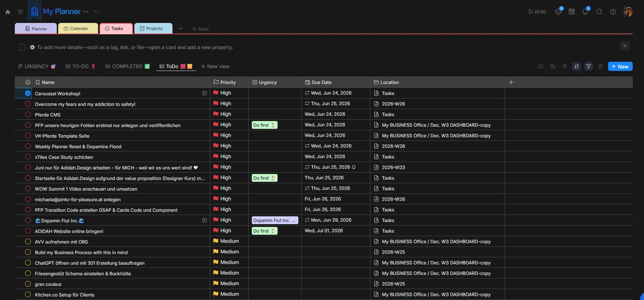644x300 pixels.
Task: Open the filter funnel icon
Action: 589,66
